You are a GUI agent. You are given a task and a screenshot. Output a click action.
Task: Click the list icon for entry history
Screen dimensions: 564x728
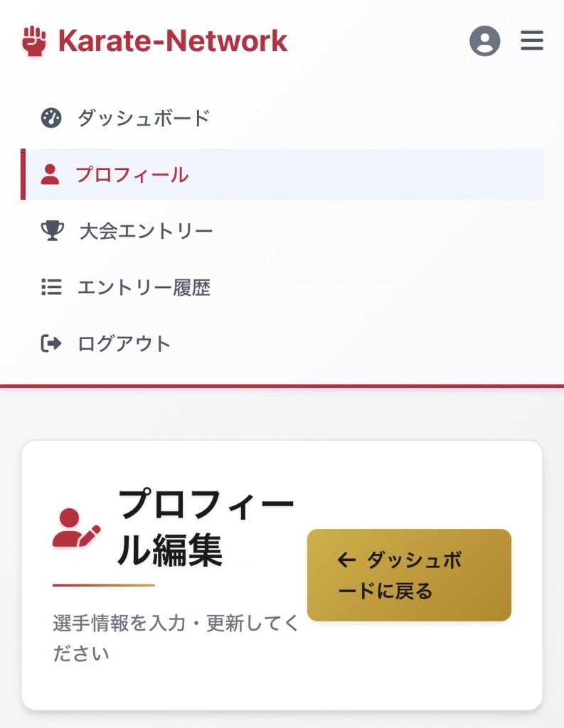tap(51, 287)
